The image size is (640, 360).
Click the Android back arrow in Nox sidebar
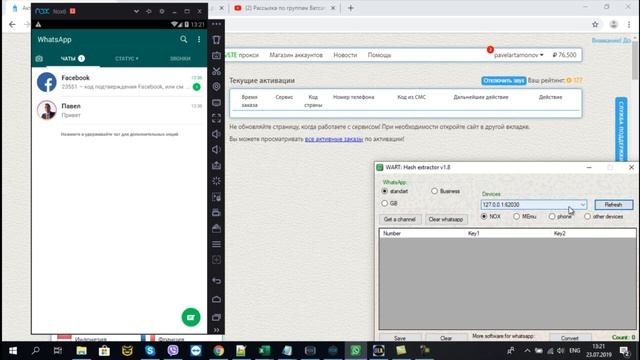[x=216, y=281]
